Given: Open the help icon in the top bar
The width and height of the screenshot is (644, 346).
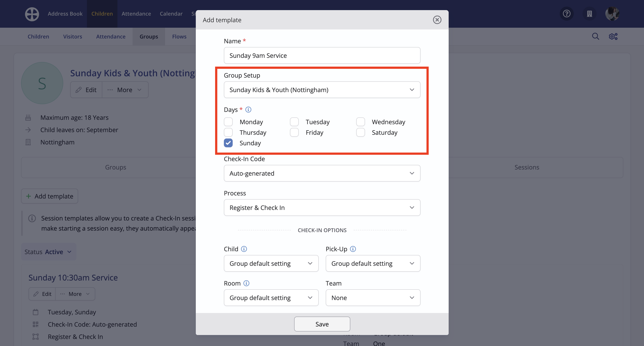Looking at the screenshot, I should pos(567,14).
